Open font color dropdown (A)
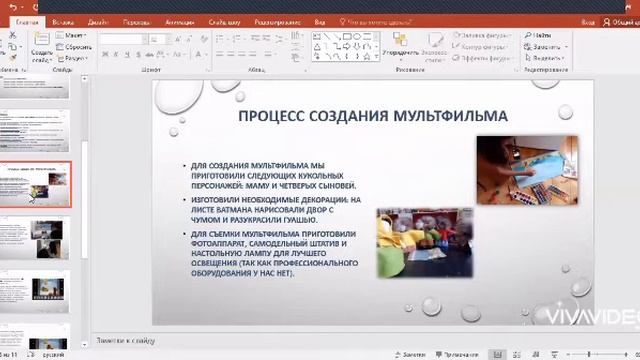 click(200, 54)
